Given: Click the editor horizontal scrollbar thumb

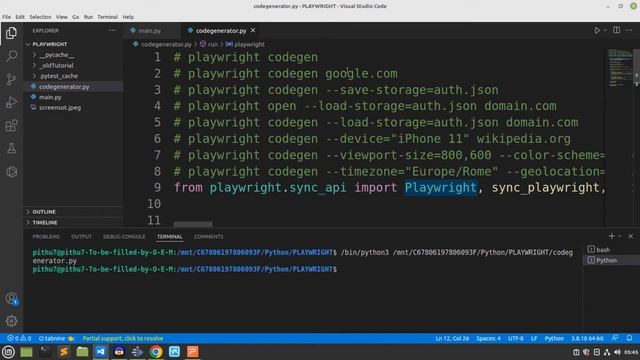Looking at the screenshot, I should point(193,224).
